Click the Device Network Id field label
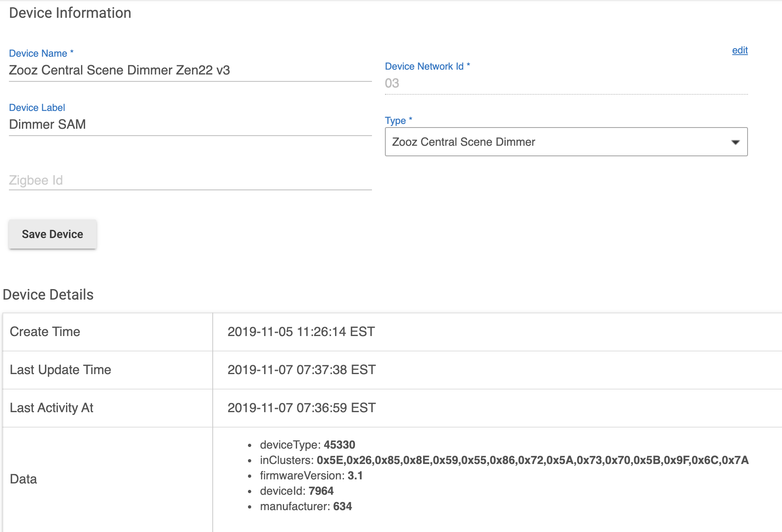This screenshot has width=782, height=532. [x=427, y=66]
